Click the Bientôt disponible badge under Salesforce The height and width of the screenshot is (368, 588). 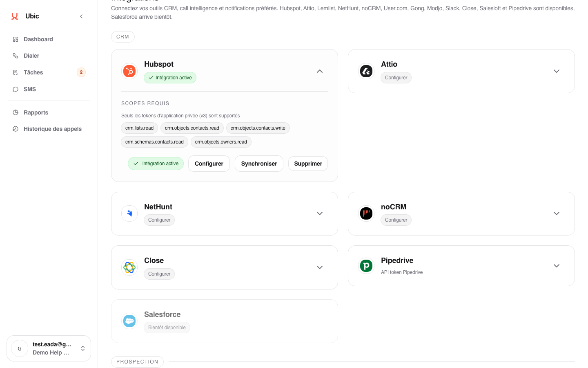point(167,328)
